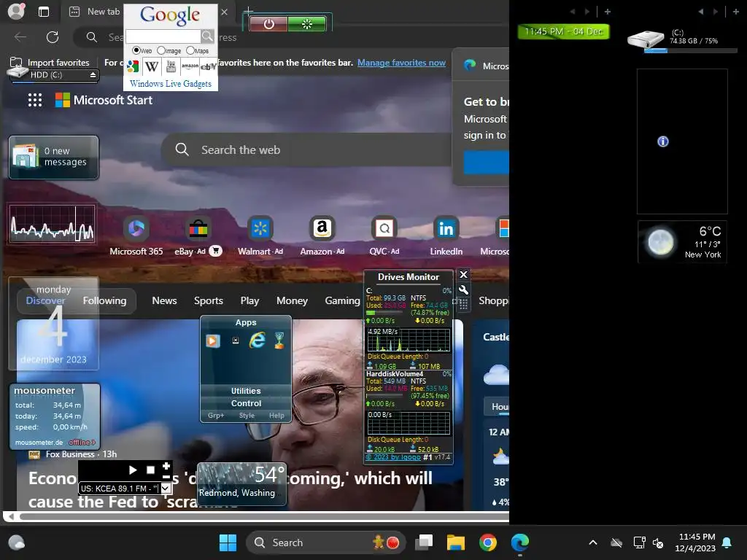Click the red power shutdown gadget button
Viewport: 747px width, 560px height.
pos(268,24)
